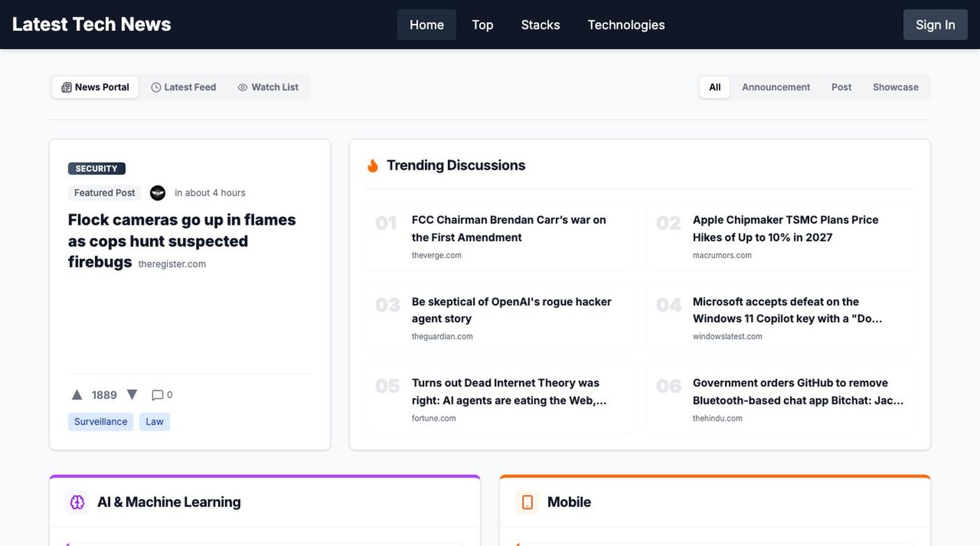
Task: Click the fortune.com source text
Action: [434, 419]
